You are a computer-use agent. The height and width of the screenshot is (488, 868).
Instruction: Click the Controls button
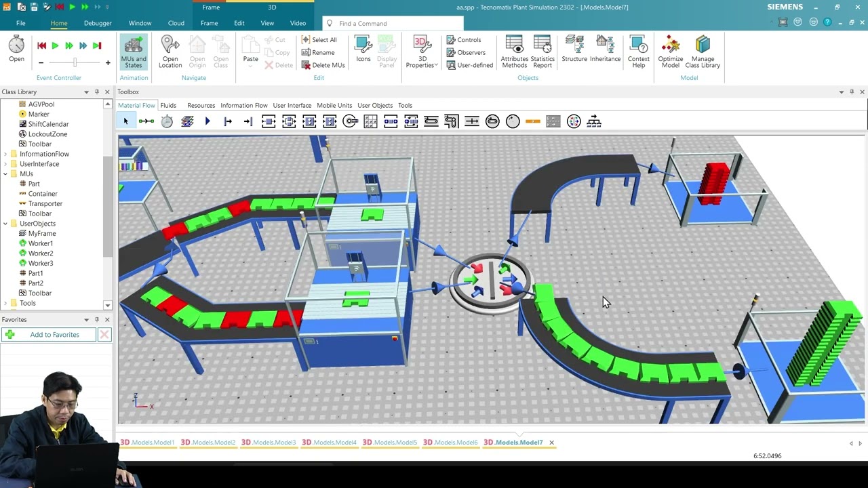tap(464, 40)
